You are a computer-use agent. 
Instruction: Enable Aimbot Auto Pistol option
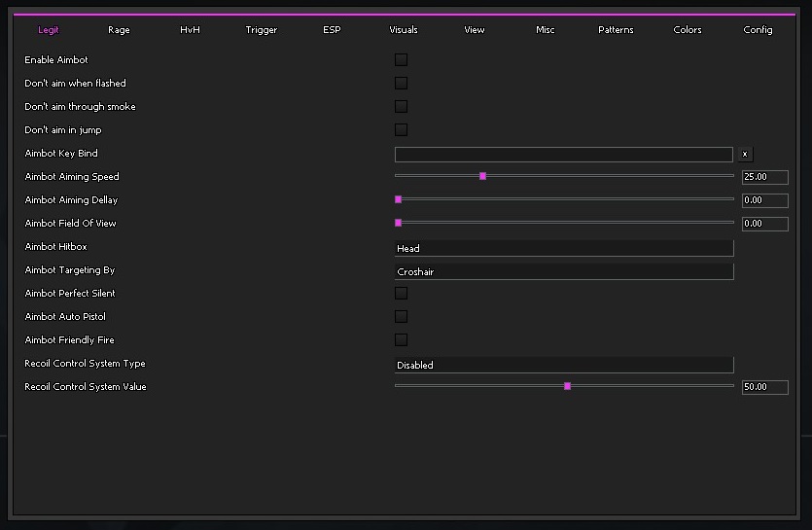[401, 317]
